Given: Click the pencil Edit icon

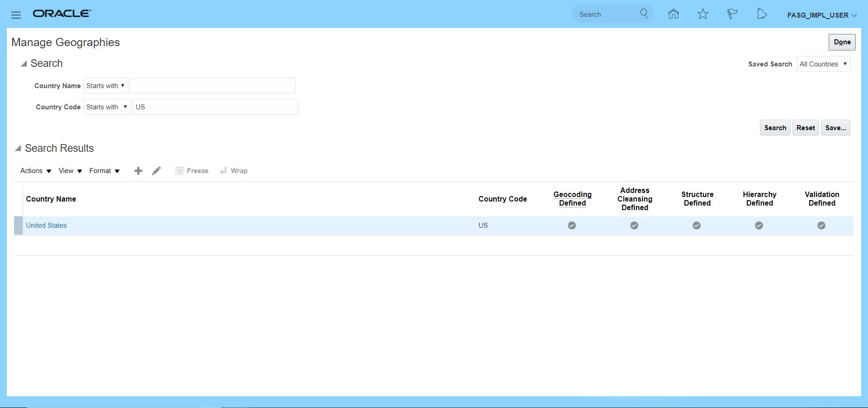Looking at the screenshot, I should (156, 171).
